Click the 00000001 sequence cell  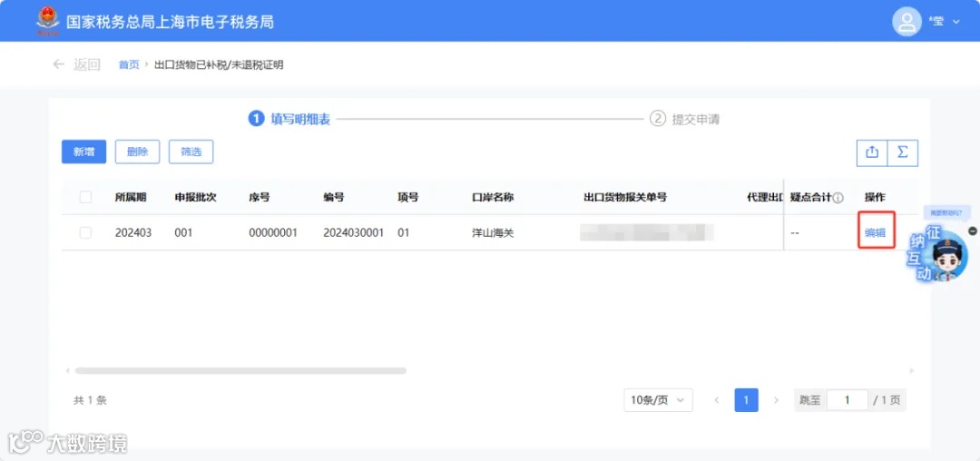(273, 233)
